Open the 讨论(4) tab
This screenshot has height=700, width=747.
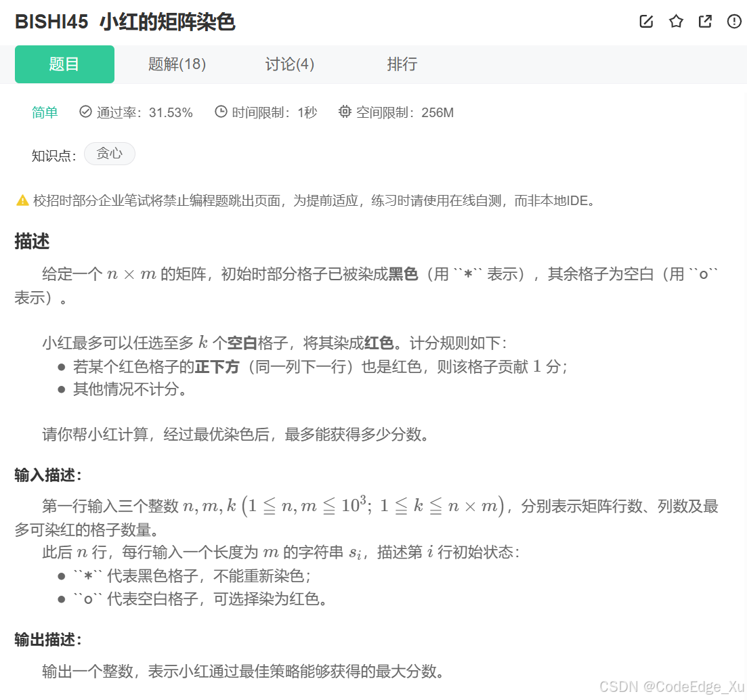click(x=289, y=64)
